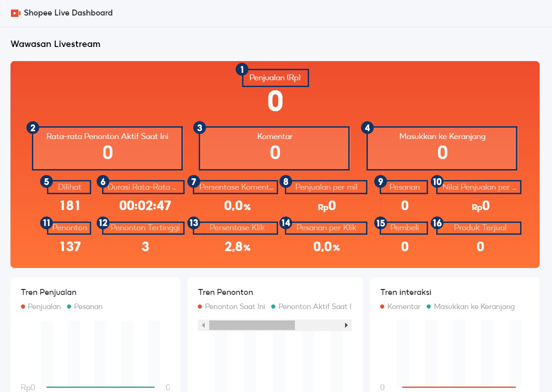Click the red dot beside the Komentar legend

tap(382, 307)
